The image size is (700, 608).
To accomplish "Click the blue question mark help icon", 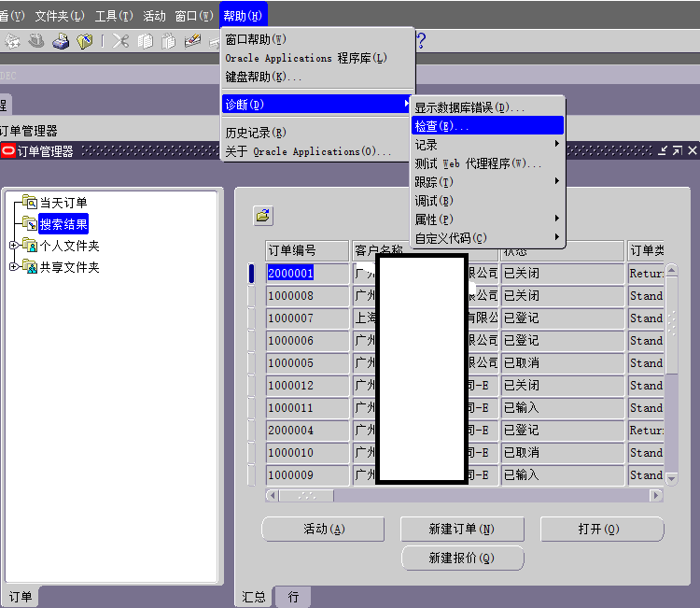I will click(x=421, y=40).
